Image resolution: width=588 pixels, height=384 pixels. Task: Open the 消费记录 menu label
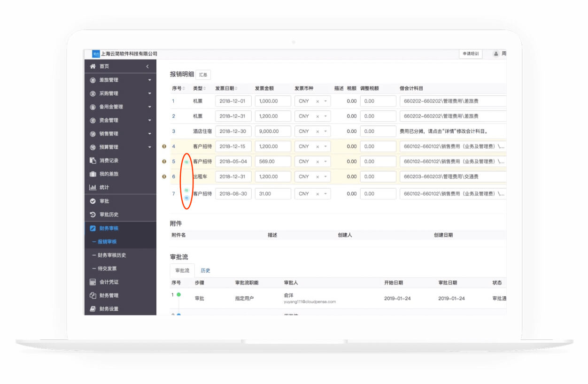(x=109, y=161)
